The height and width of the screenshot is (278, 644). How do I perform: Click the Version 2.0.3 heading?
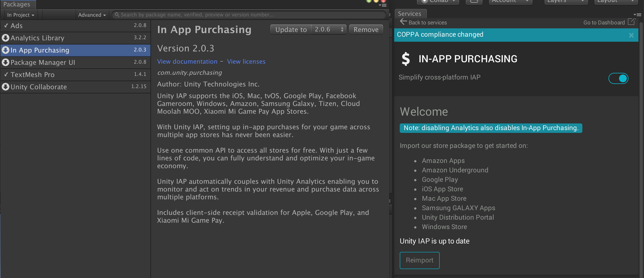pyautogui.click(x=186, y=48)
